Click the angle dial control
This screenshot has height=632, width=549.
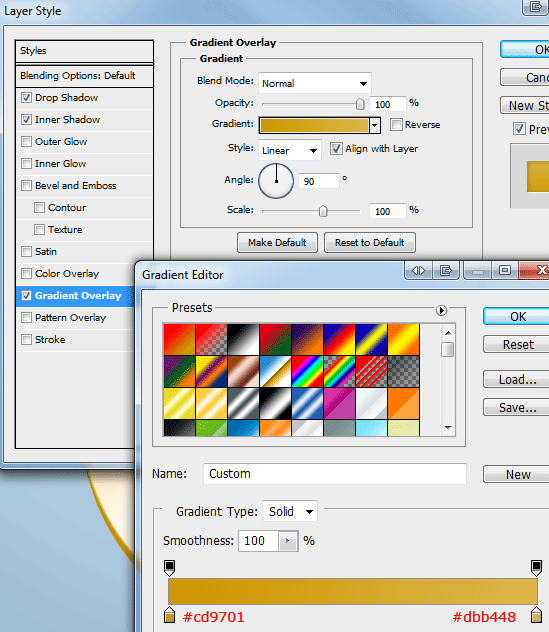click(276, 181)
